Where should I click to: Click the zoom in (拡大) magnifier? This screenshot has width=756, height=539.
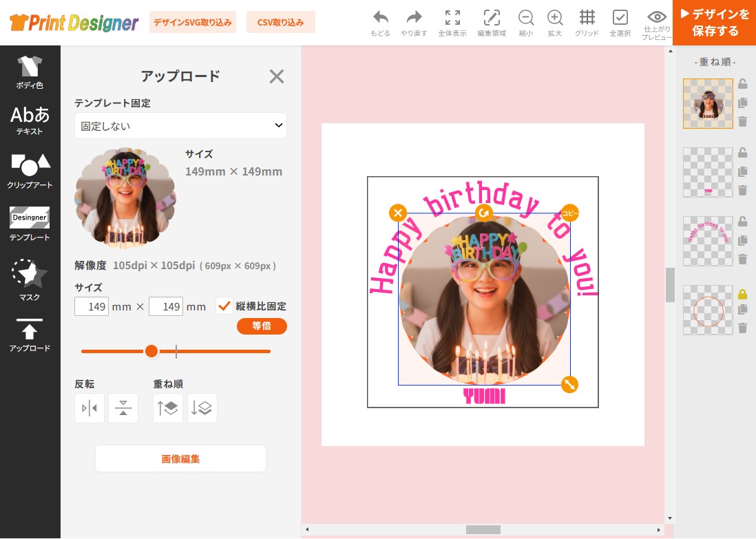point(555,18)
